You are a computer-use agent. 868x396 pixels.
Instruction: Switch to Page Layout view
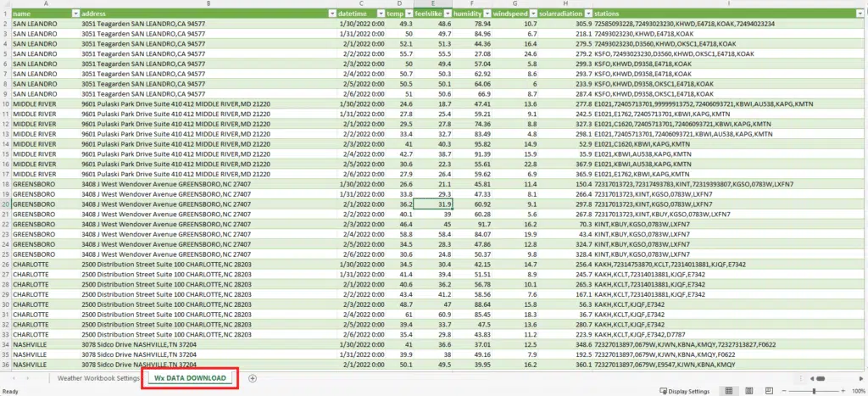point(748,391)
